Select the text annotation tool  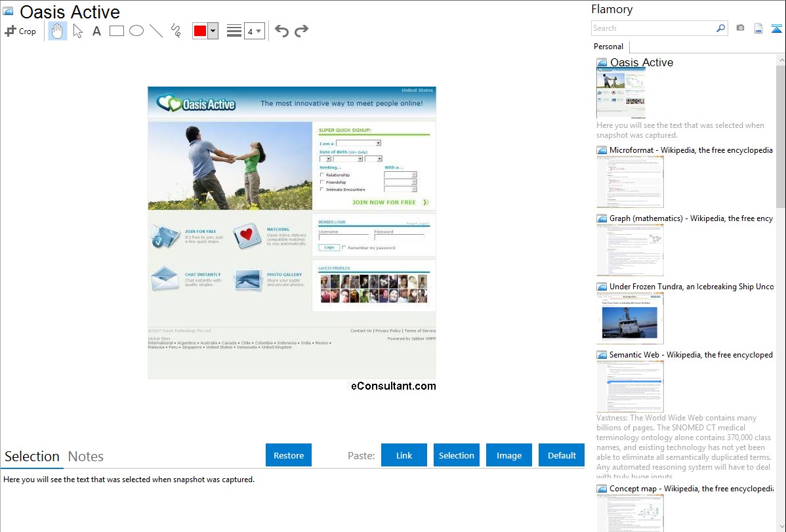96,31
